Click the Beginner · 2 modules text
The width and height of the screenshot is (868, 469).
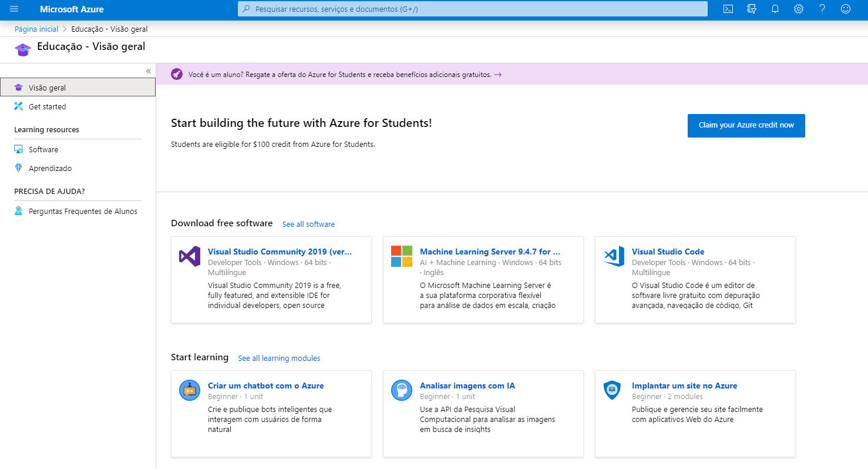(667, 397)
